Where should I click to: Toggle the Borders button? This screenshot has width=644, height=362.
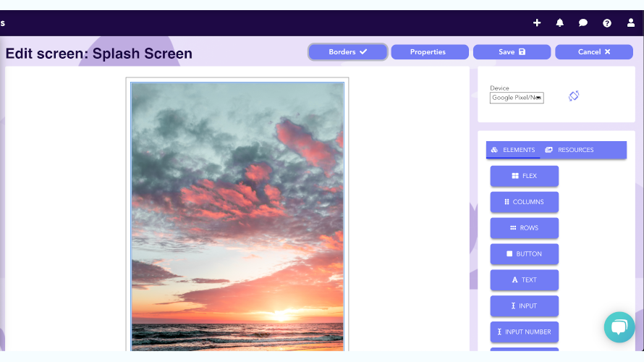(x=347, y=52)
